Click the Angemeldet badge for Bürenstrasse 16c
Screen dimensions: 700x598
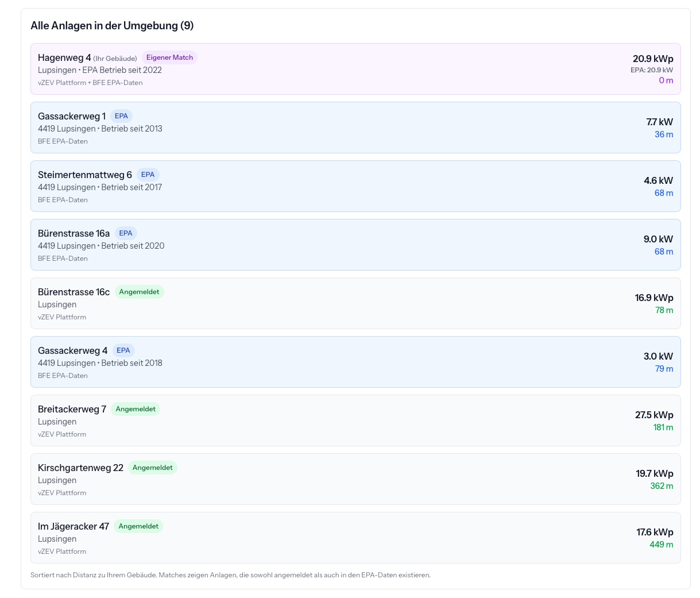click(x=139, y=292)
